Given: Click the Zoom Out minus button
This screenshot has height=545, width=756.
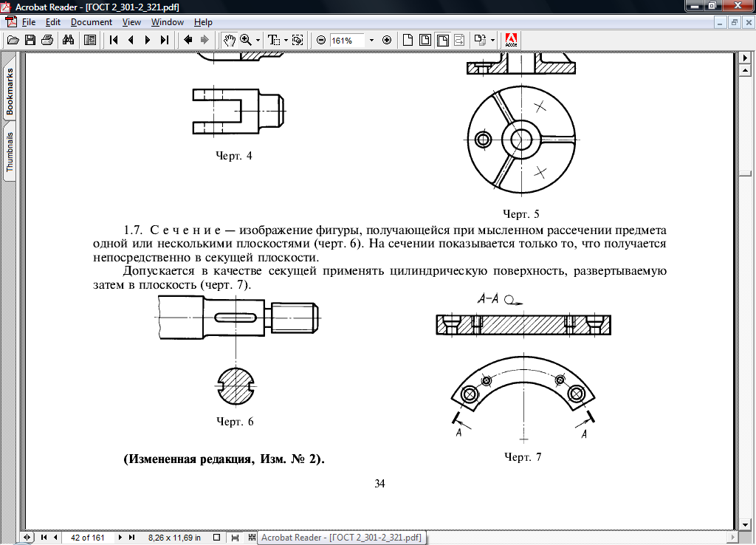Looking at the screenshot, I should point(321,40).
